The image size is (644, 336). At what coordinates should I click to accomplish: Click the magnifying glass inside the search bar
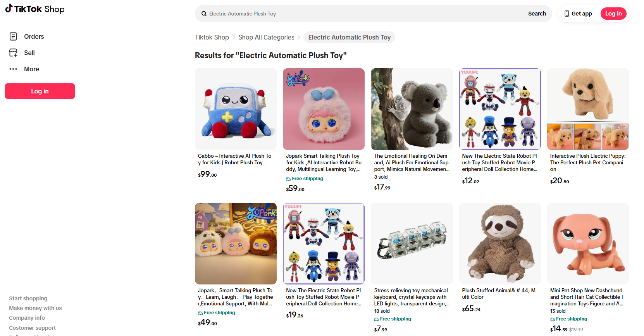click(204, 14)
